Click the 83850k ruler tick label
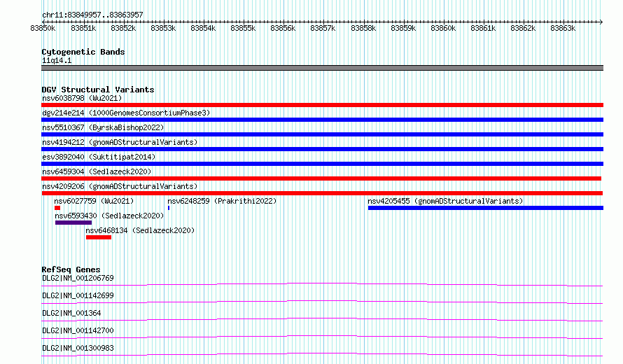The height and width of the screenshot is (364, 623). coord(43,28)
